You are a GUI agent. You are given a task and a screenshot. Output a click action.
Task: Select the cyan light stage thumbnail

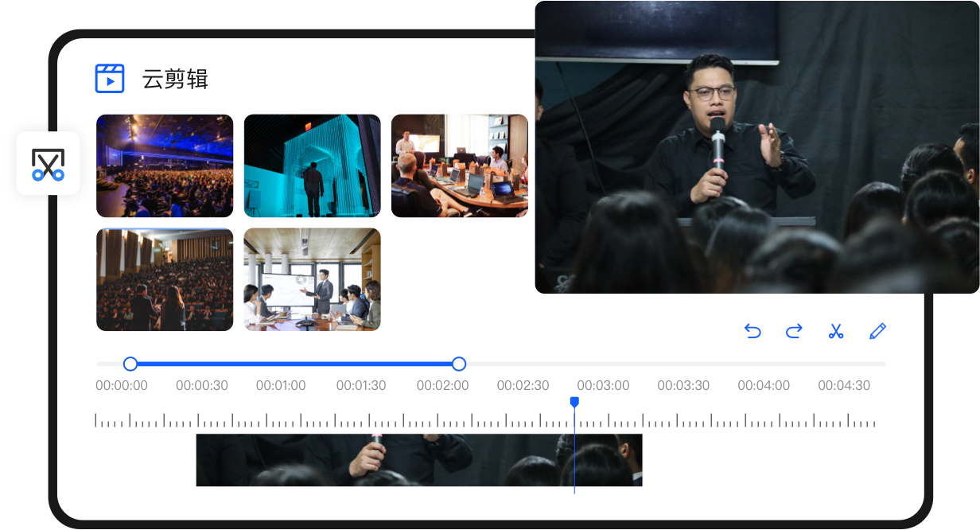(x=312, y=166)
